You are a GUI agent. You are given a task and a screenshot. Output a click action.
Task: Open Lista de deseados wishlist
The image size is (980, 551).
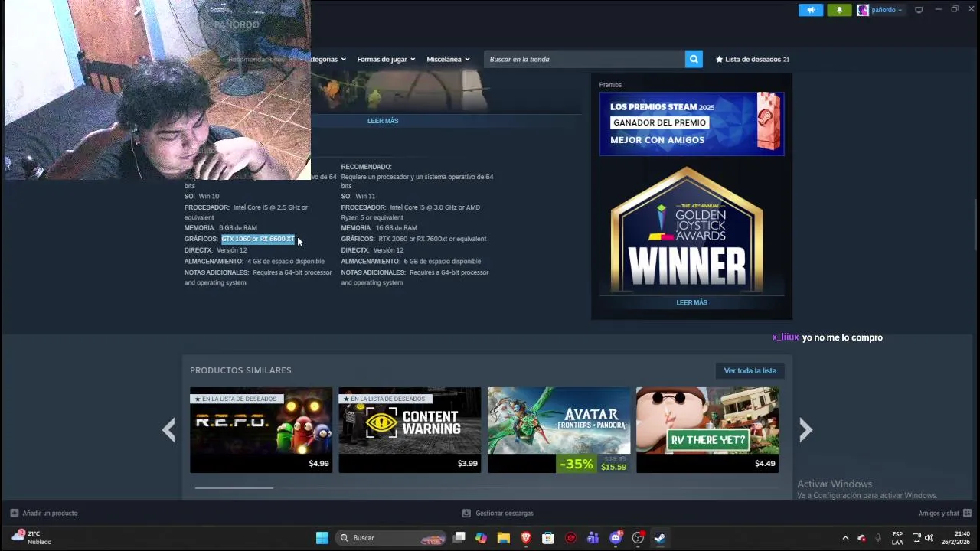coord(752,59)
